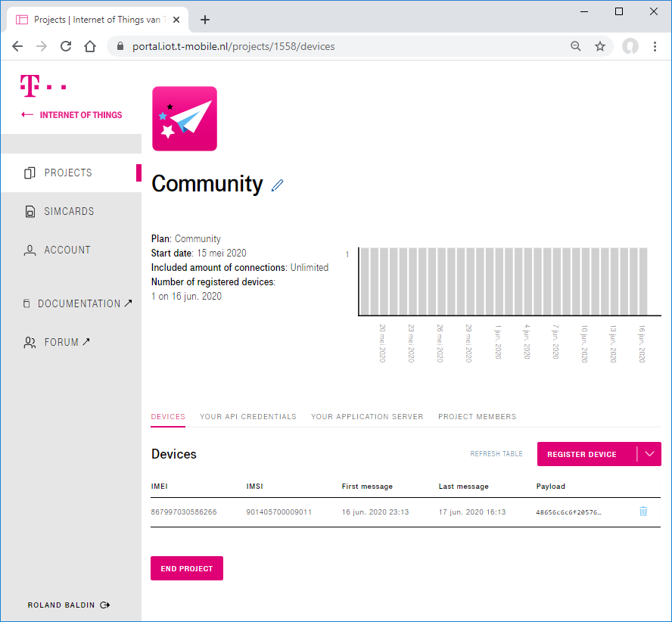The height and width of the screenshot is (622, 672).
Task: Open Your Application Server tab
Action: click(367, 417)
